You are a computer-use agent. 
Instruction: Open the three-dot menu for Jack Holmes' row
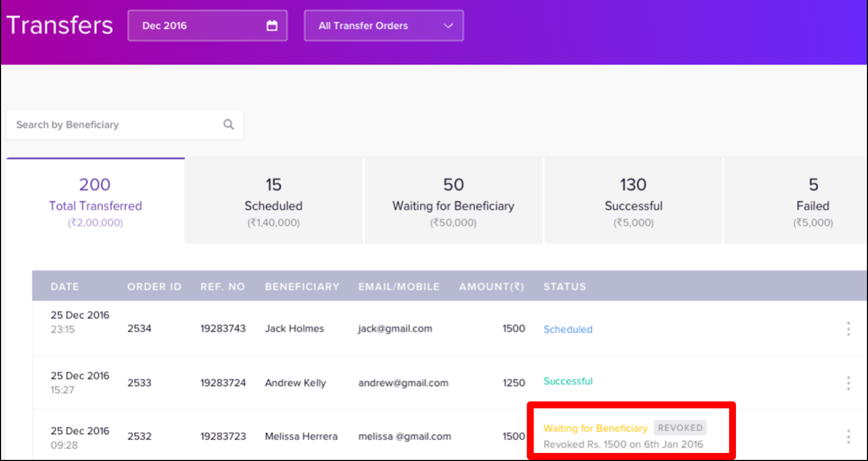pyautogui.click(x=848, y=329)
